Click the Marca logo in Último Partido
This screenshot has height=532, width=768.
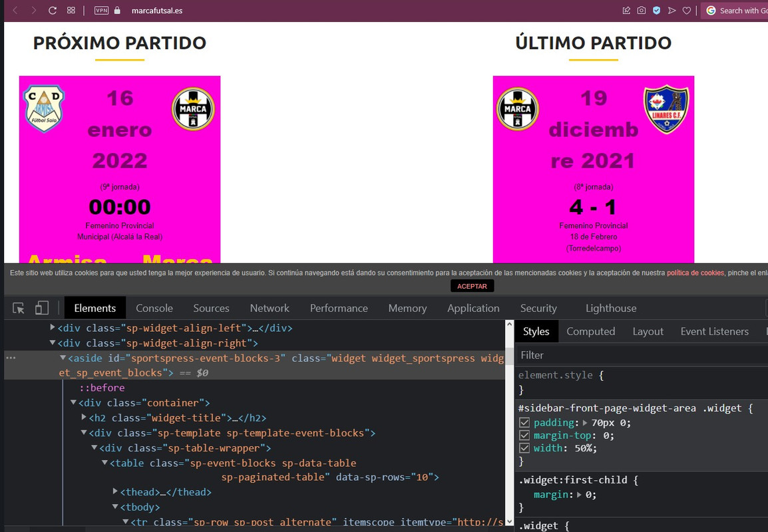pyautogui.click(x=518, y=108)
